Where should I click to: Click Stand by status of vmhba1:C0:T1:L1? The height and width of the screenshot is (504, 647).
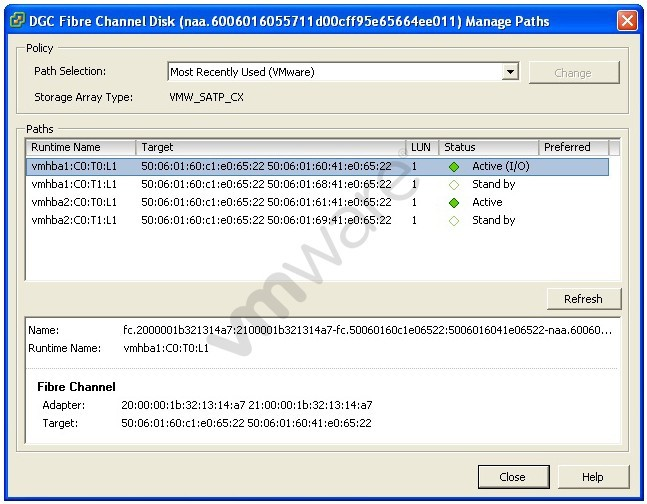click(x=494, y=184)
